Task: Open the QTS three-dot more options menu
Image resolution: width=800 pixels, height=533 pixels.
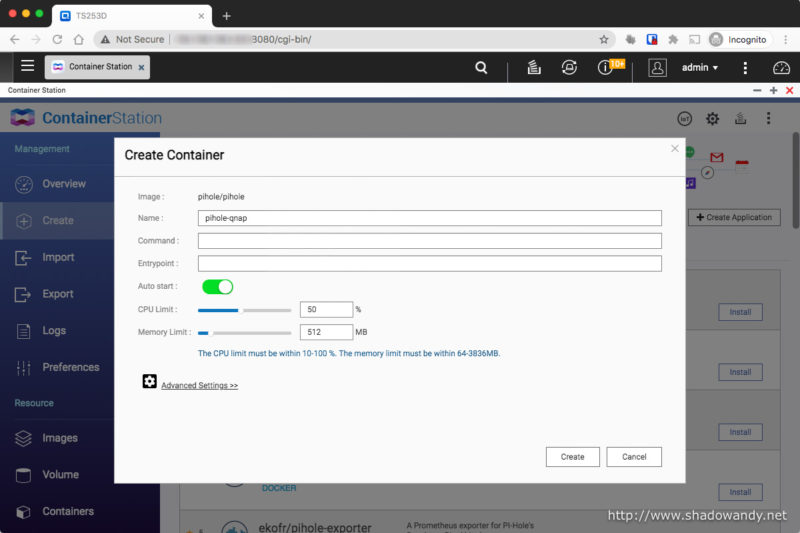Action: tap(745, 68)
